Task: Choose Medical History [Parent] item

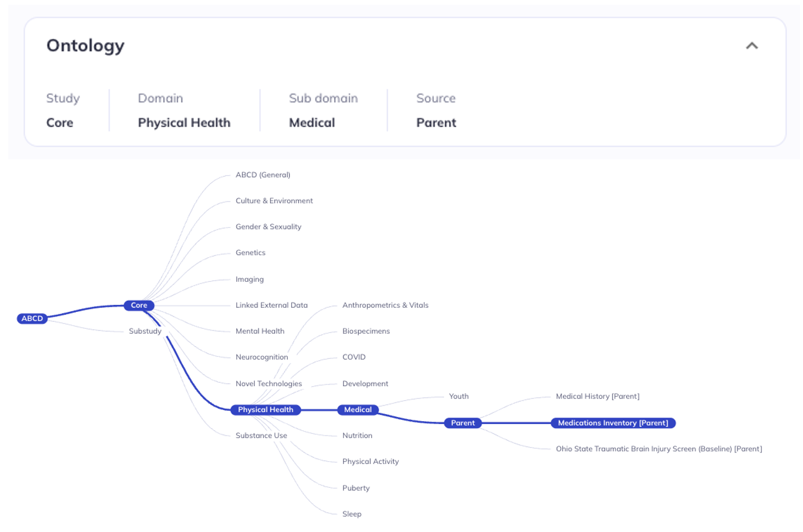Action: pos(597,396)
